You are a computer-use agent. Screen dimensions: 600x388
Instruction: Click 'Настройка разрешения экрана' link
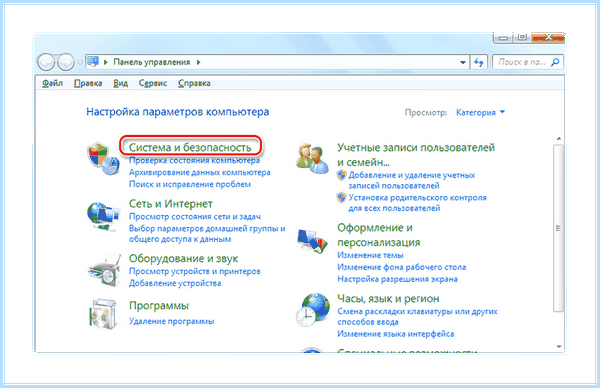(397, 279)
